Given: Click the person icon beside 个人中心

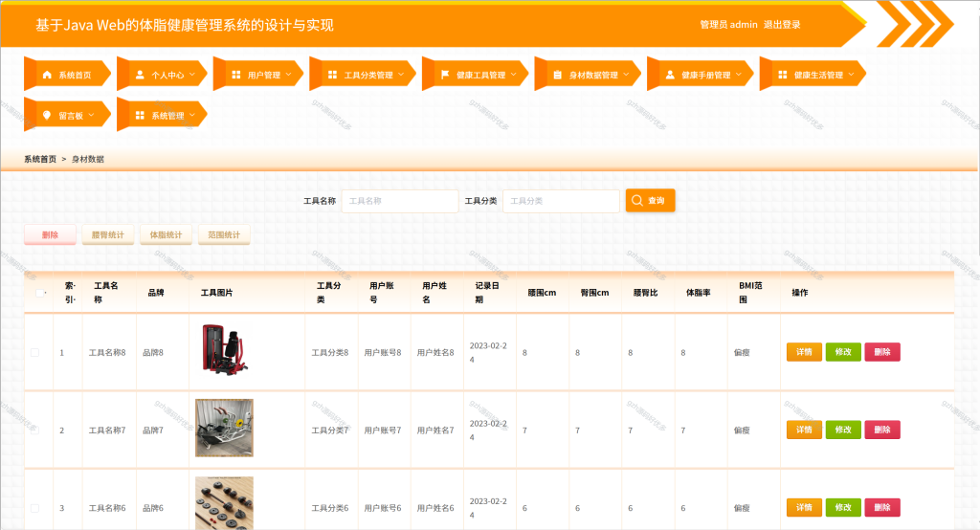Looking at the screenshot, I should point(140,75).
